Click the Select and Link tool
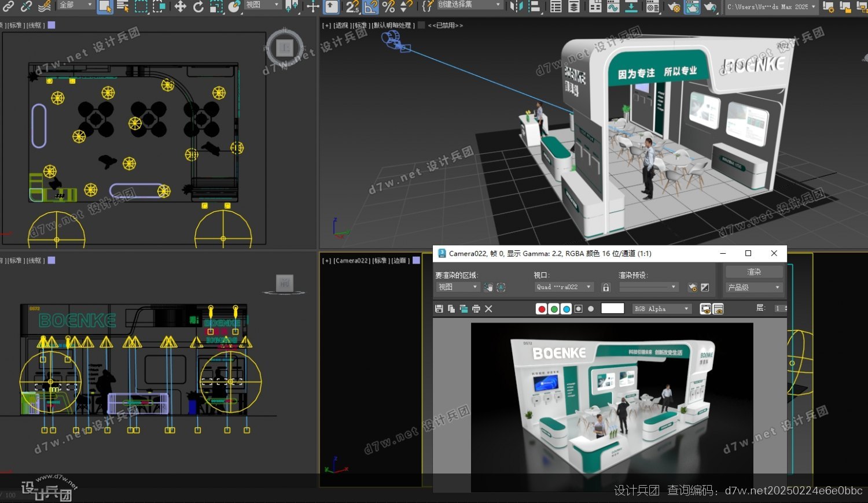Screen dimensions: 868x503 [x=8, y=6]
